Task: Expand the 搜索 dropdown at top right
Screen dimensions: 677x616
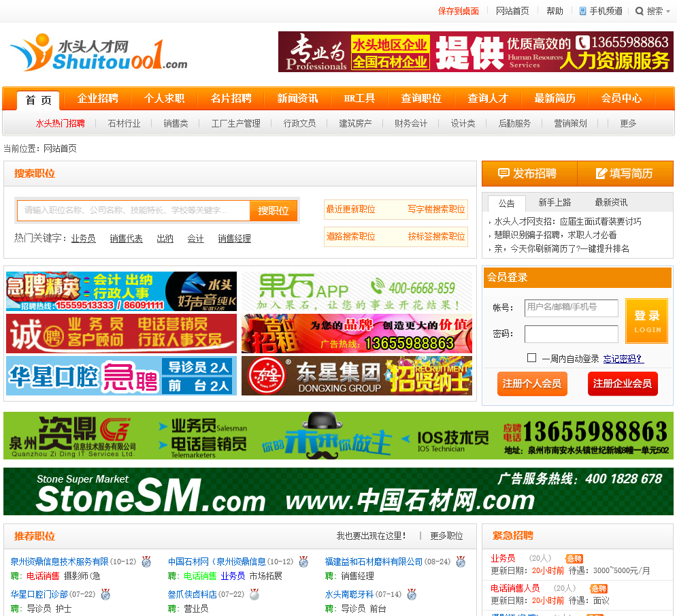Action: pyautogui.click(x=653, y=11)
